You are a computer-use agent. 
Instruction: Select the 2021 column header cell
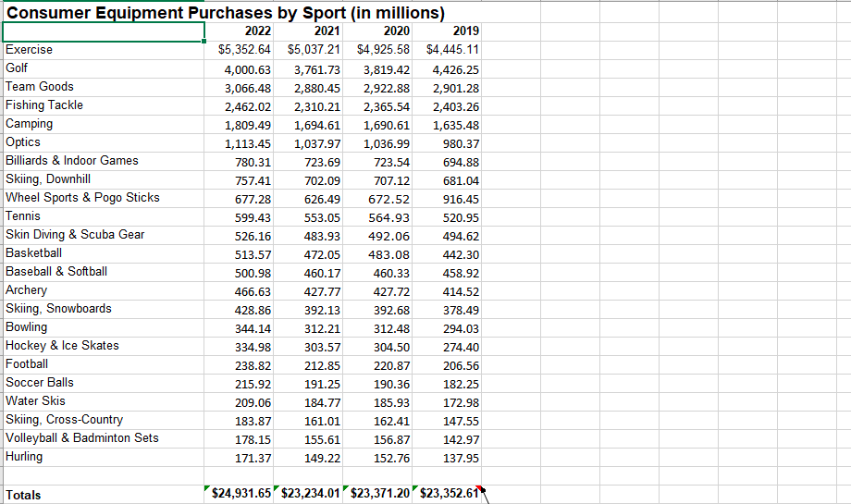(308, 31)
